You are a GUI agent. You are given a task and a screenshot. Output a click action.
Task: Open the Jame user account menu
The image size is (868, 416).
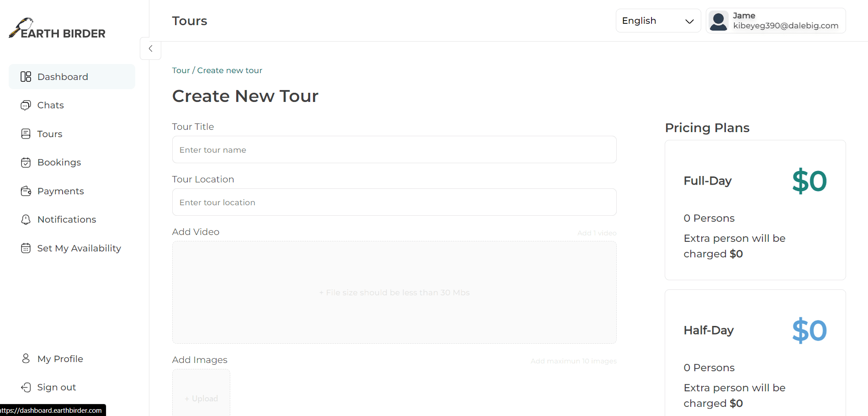click(776, 21)
